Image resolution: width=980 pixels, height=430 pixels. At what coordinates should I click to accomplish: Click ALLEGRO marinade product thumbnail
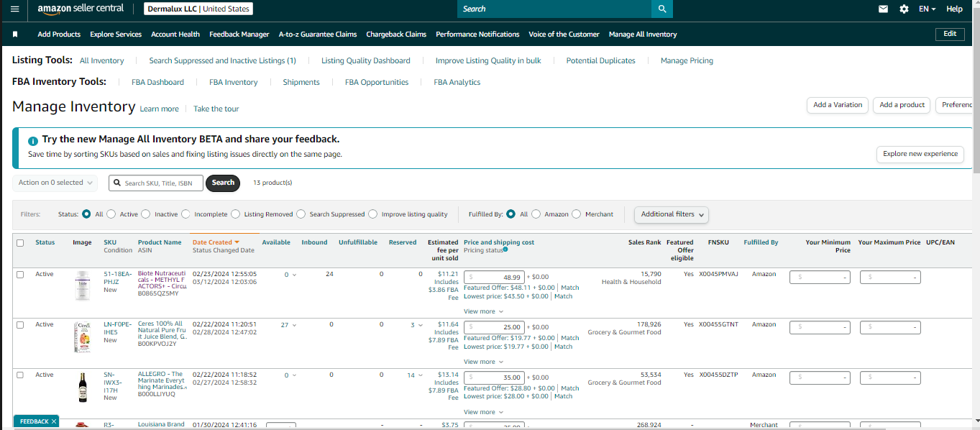[x=83, y=388]
